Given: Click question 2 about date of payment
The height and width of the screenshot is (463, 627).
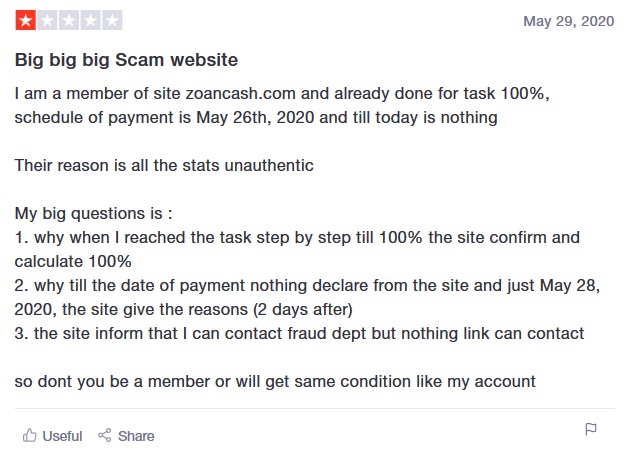Looking at the screenshot, I should (307, 297).
